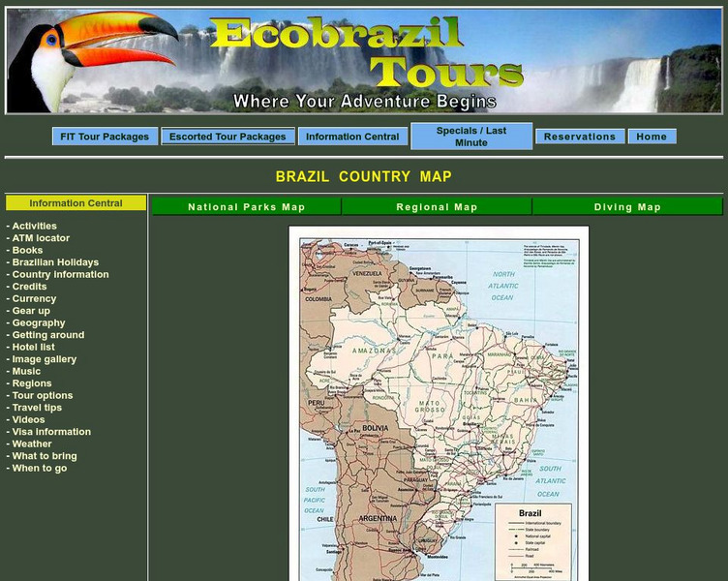The height and width of the screenshot is (581, 728).
Task: Open the Credits link
Action: pyautogui.click(x=29, y=286)
